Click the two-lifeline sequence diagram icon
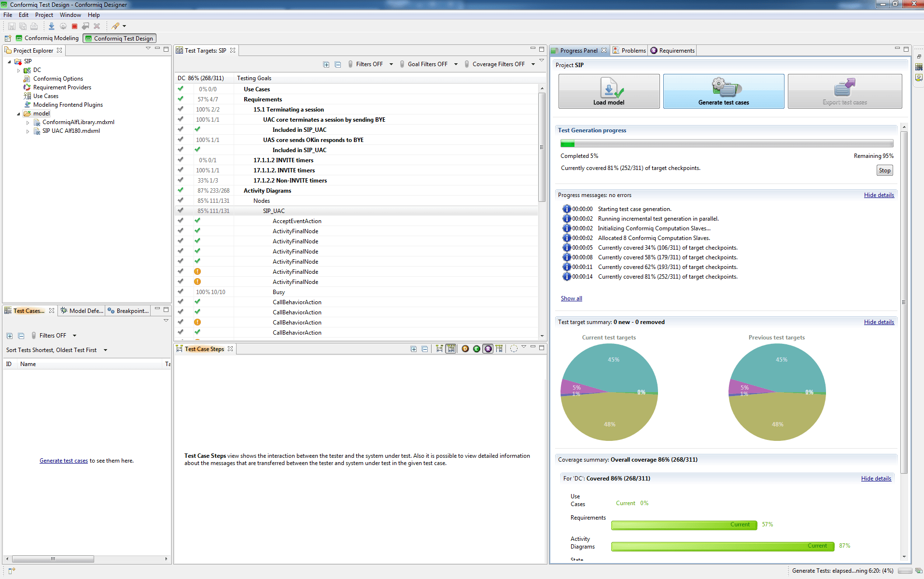Screen dimensions: 924x579 (439, 349)
